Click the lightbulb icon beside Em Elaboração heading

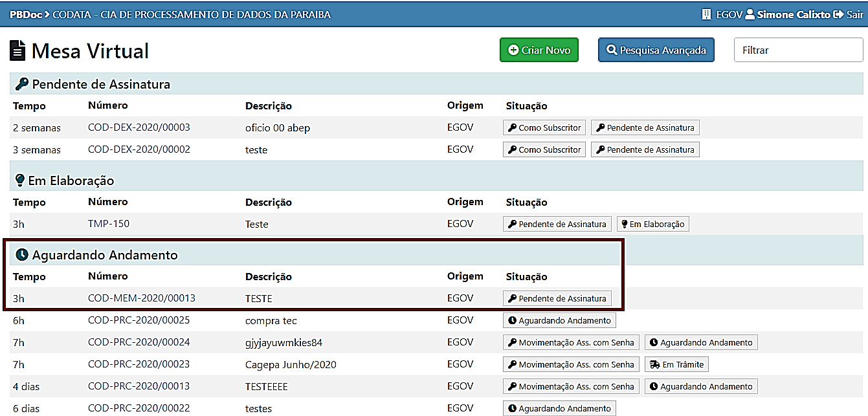point(20,181)
